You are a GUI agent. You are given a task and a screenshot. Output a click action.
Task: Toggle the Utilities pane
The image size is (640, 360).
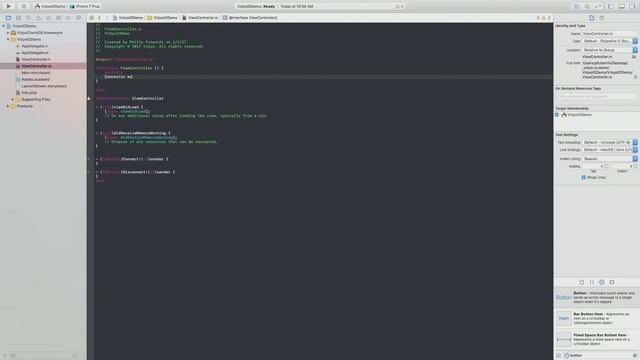(x=632, y=7)
